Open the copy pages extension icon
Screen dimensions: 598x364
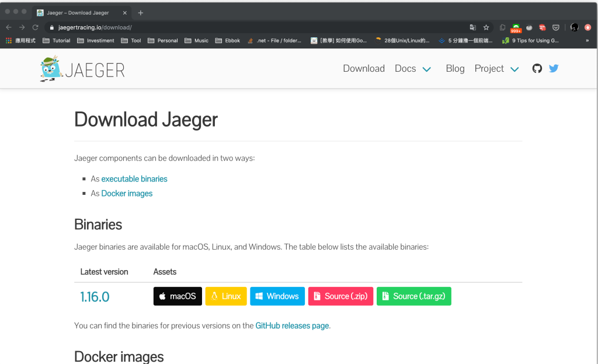(502, 27)
